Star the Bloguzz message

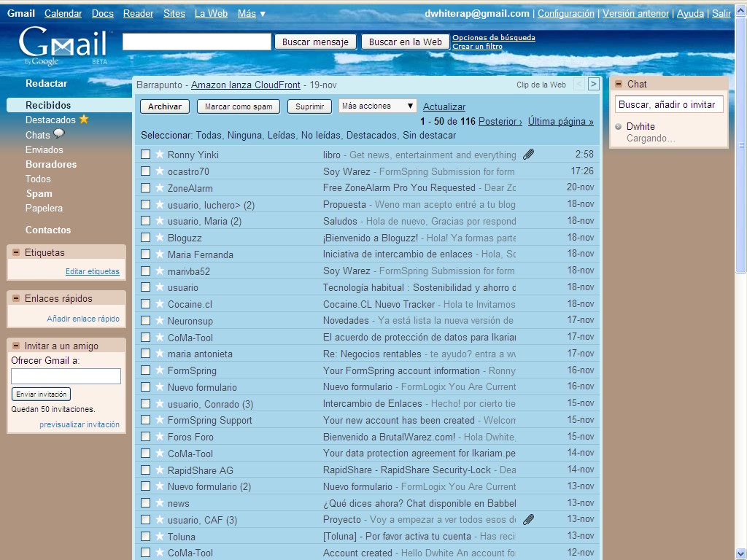point(160,237)
